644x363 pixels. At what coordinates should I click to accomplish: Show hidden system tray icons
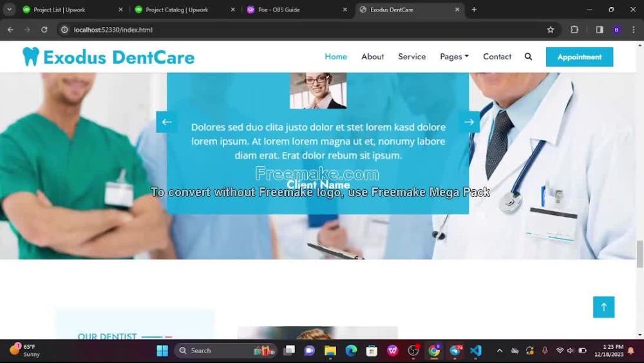pyautogui.click(x=500, y=351)
